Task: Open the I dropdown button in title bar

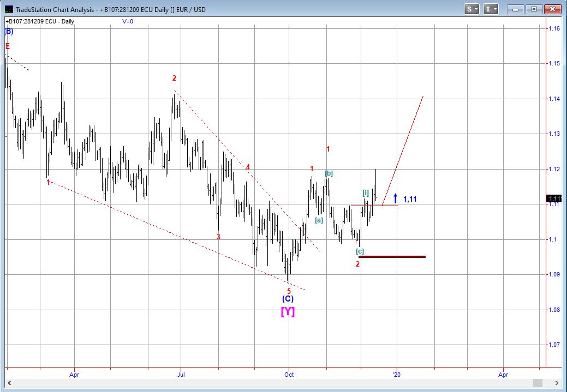Action: pos(491,9)
